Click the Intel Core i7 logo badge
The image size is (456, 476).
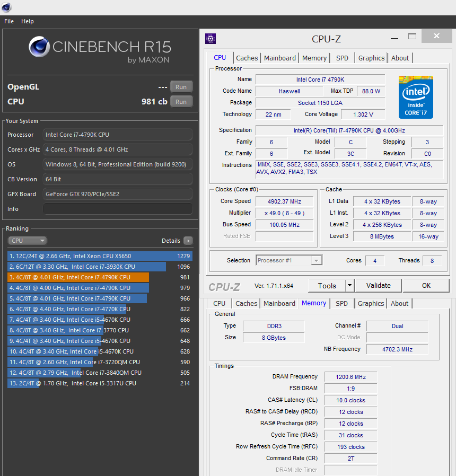416,97
